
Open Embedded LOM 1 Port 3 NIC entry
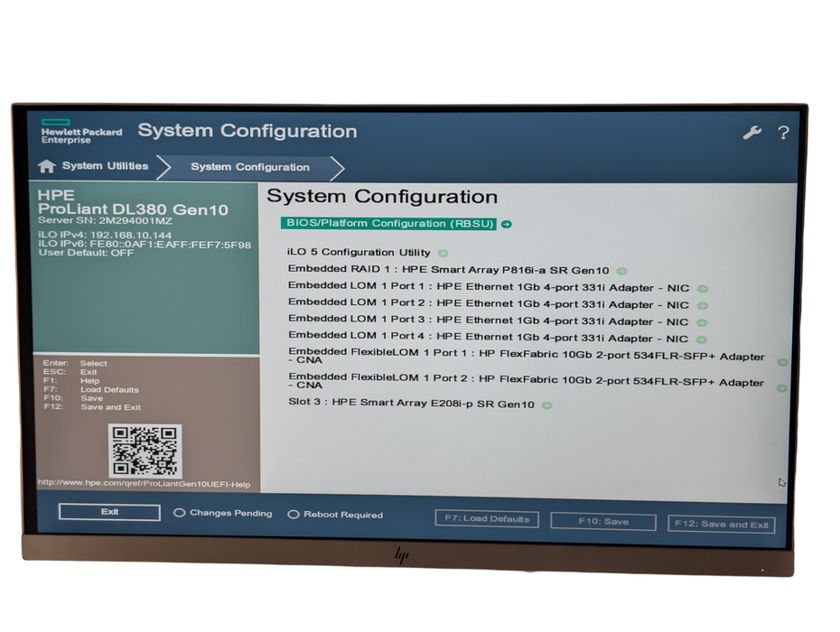(488, 321)
